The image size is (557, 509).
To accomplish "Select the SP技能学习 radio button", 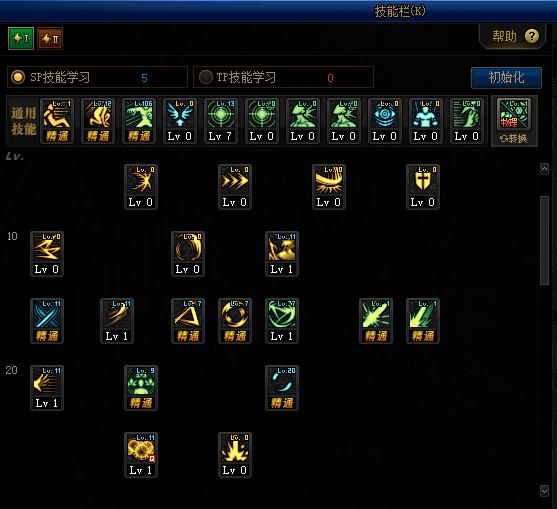I will tap(18, 77).
